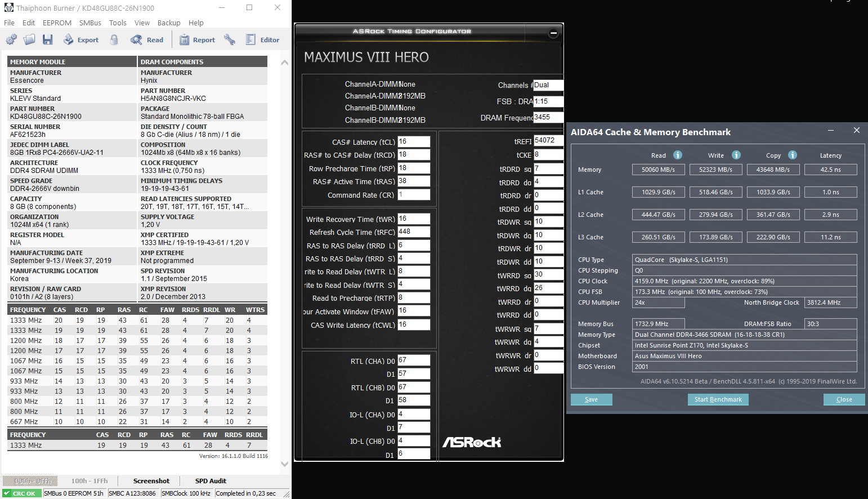Click the Read toolbar button
Screen dimensions: 868x499
(x=147, y=39)
